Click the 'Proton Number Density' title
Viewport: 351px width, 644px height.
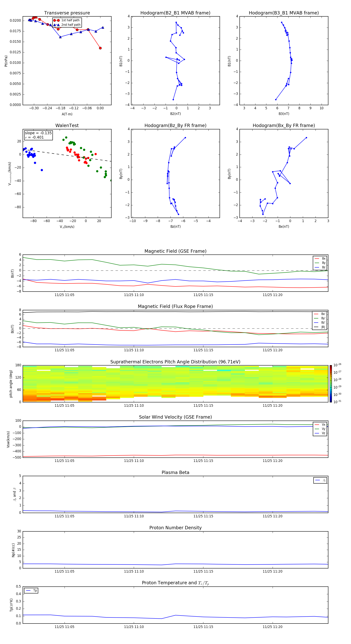(175, 528)
